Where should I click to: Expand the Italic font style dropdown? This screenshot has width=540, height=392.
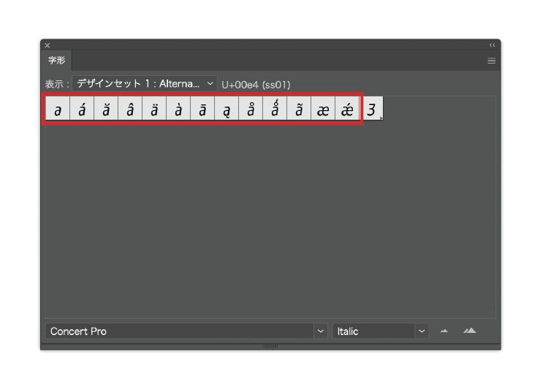tap(380, 331)
